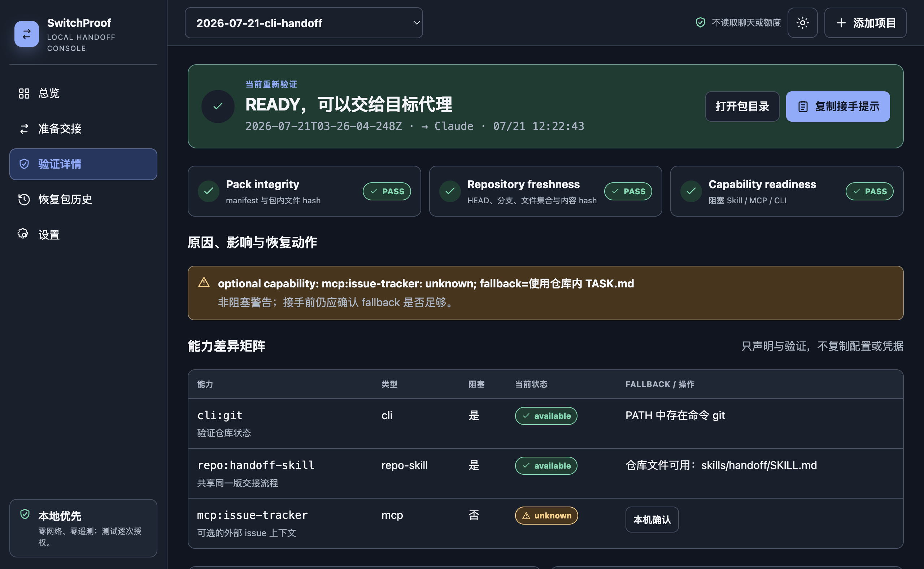
Task: Click the dropdown chevron arrow of project selector
Action: pyautogui.click(x=417, y=23)
